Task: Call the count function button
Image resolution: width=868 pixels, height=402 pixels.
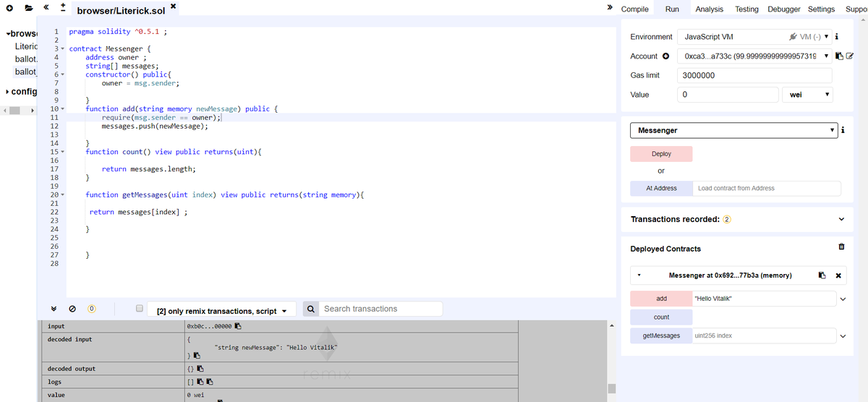Action: [661, 317]
